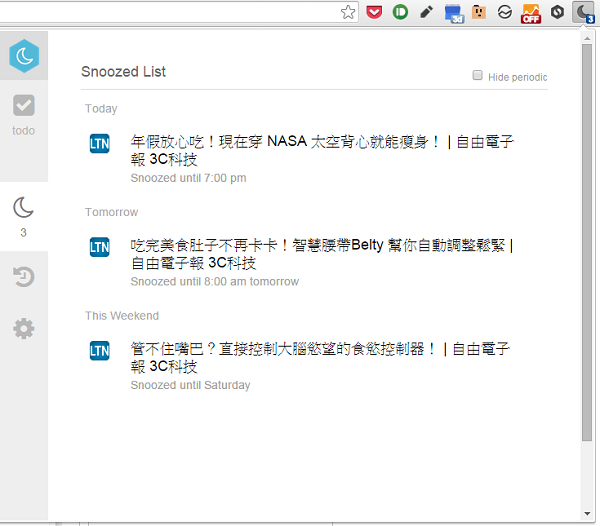Click the calendar 3d extension icon
Image resolution: width=600 pixels, height=526 pixels.
453,13
